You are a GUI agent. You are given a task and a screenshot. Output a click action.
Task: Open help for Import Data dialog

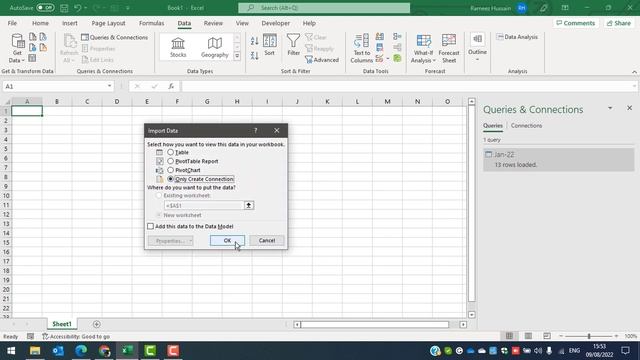coord(256,131)
